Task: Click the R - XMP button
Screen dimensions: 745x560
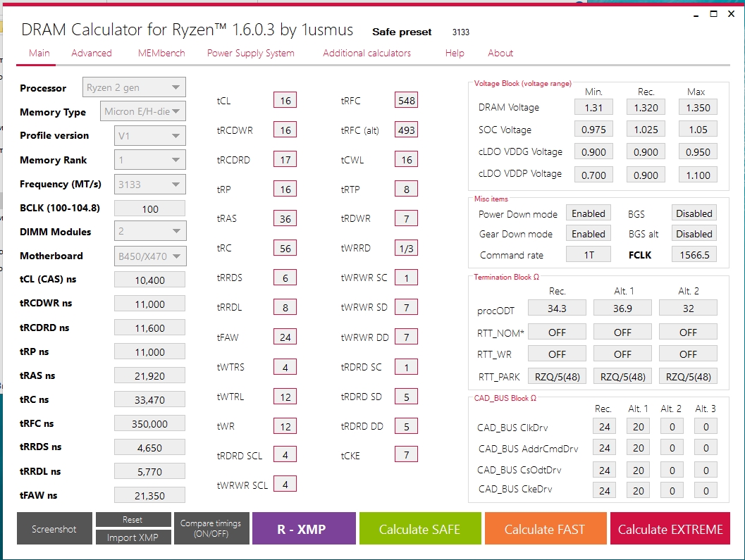Action: [304, 528]
